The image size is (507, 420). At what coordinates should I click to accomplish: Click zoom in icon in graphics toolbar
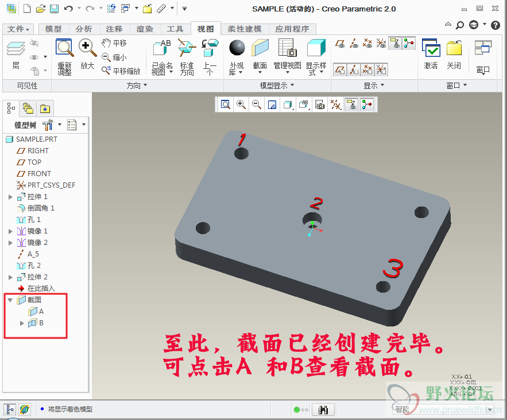coord(241,104)
